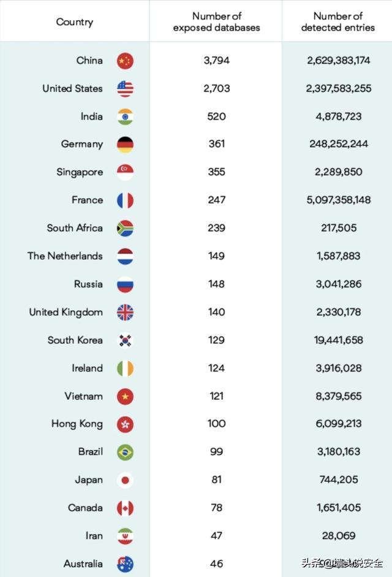Click the France flag icon
The width and height of the screenshot is (392, 577).
click(x=125, y=201)
